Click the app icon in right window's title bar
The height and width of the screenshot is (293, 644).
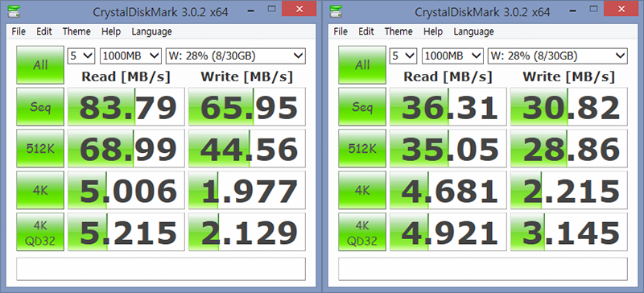(335, 11)
